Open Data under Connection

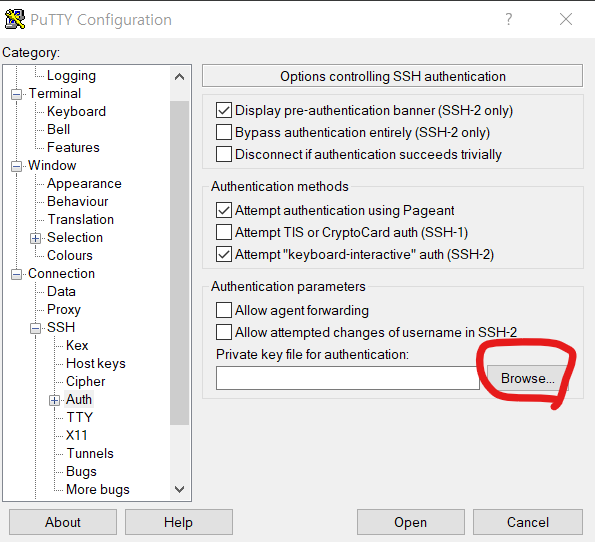(61, 291)
